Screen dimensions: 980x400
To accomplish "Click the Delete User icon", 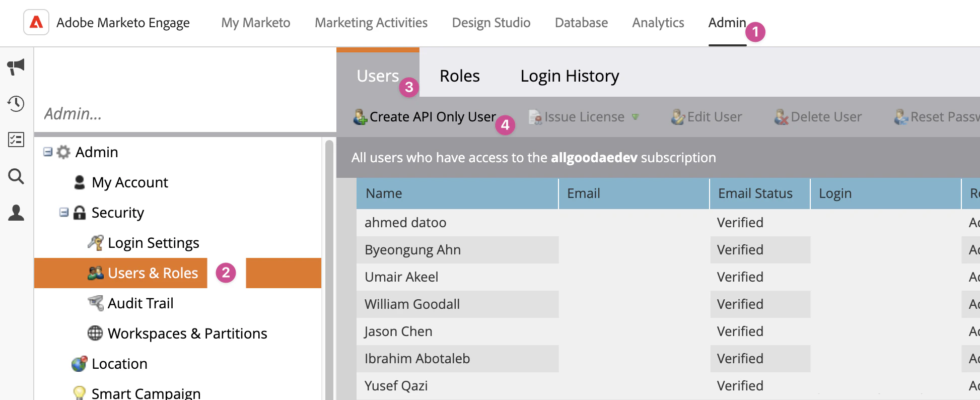I will (x=781, y=117).
